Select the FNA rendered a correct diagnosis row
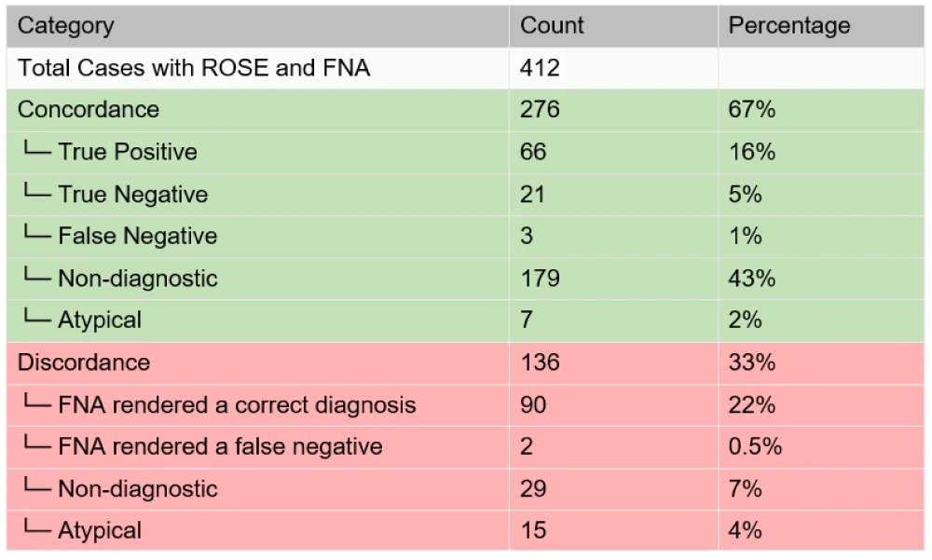 click(237, 404)
